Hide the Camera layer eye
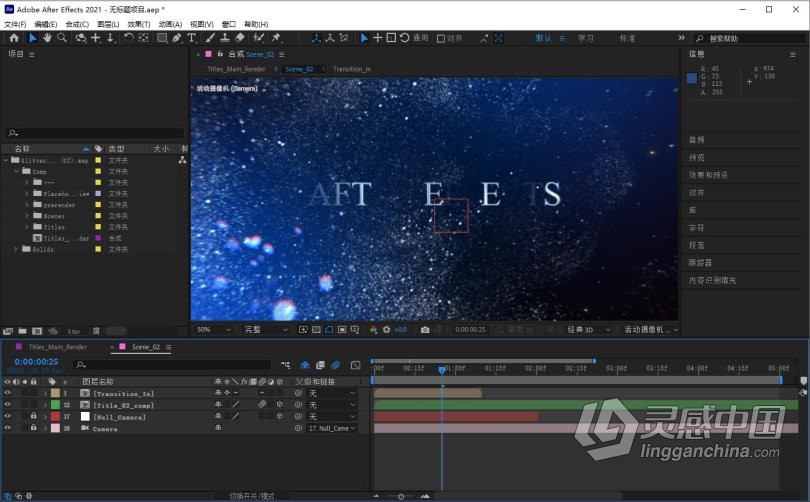The width and height of the screenshot is (810, 502). pos(7,428)
